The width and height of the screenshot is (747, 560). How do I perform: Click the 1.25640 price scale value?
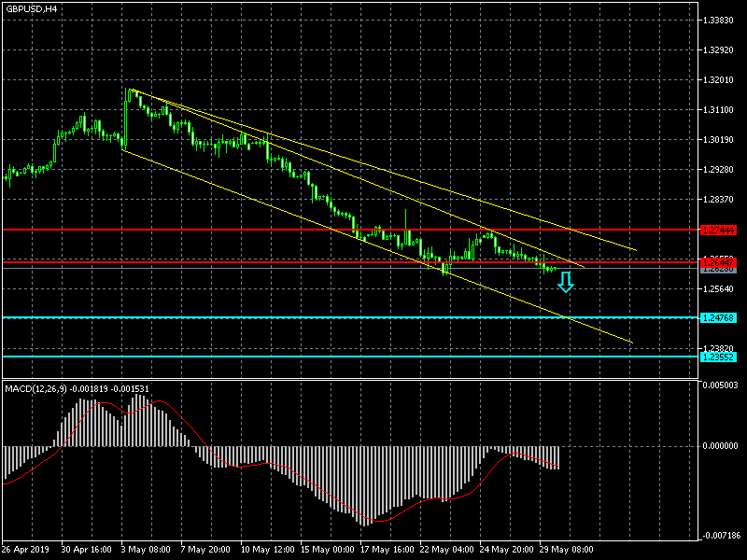pyautogui.click(x=720, y=289)
